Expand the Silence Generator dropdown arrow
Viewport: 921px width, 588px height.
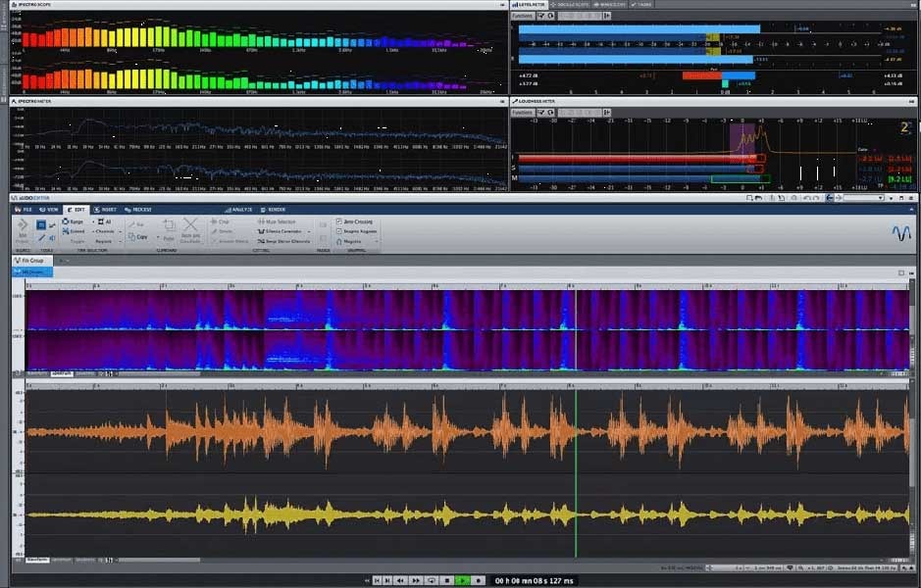308,232
